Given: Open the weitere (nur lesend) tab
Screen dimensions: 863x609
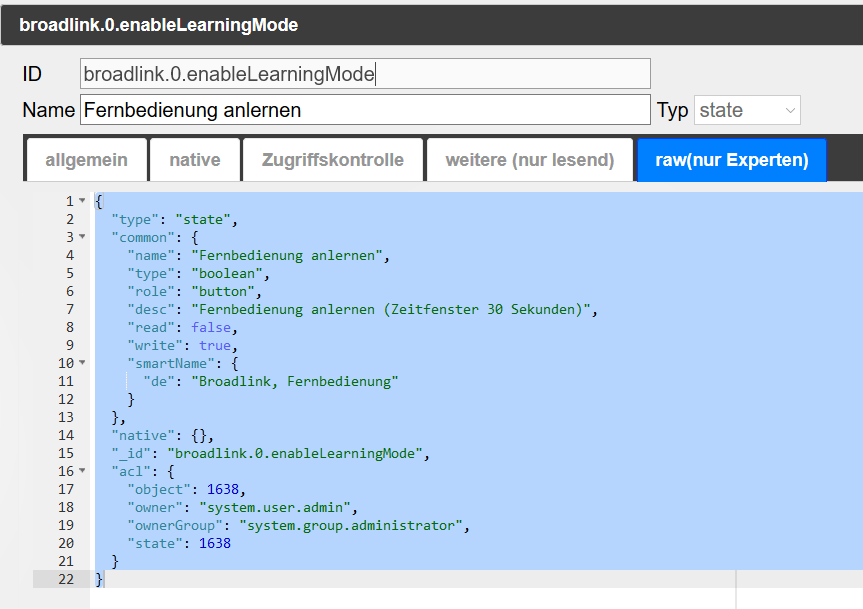Looking at the screenshot, I should tap(529, 160).
